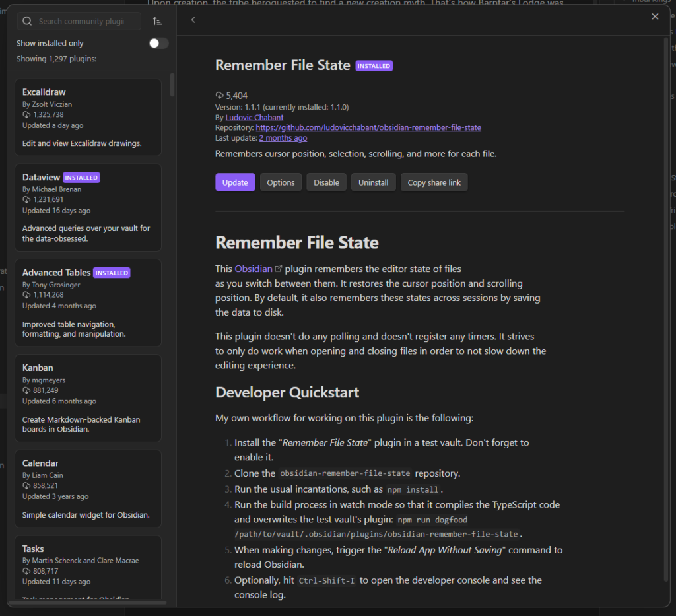The image size is (676, 616).
Task: Open author link Ludovic Chabant
Action: point(254,118)
